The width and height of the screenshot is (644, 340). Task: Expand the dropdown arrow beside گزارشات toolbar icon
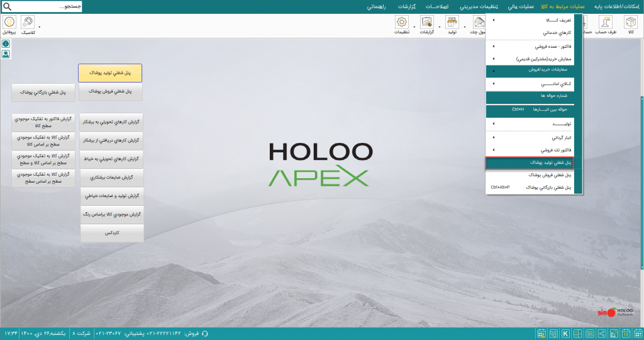click(x=440, y=27)
